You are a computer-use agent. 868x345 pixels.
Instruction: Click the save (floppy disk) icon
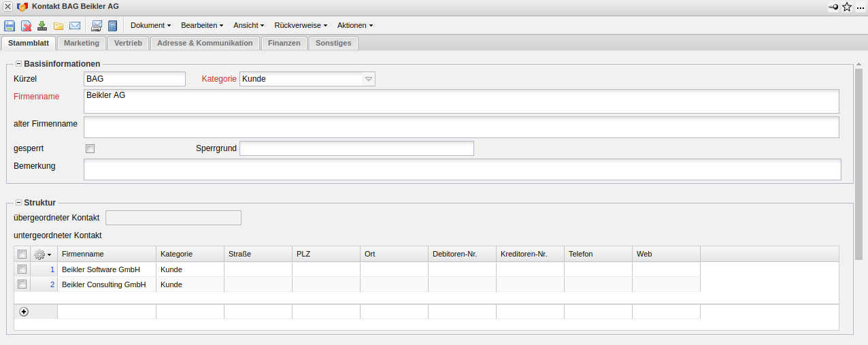pyautogui.click(x=10, y=26)
